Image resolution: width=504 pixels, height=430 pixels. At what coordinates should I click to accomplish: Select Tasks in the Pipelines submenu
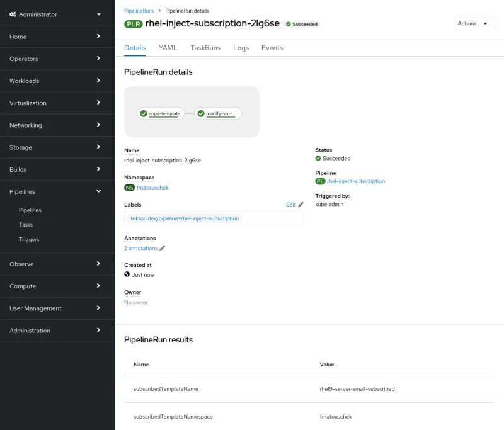point(26,225)
